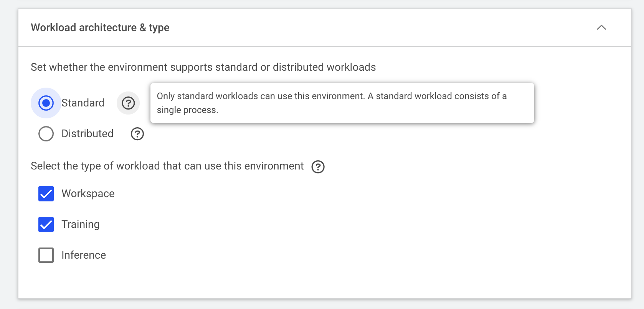Click the workload type help question mark

pos(318,167)
